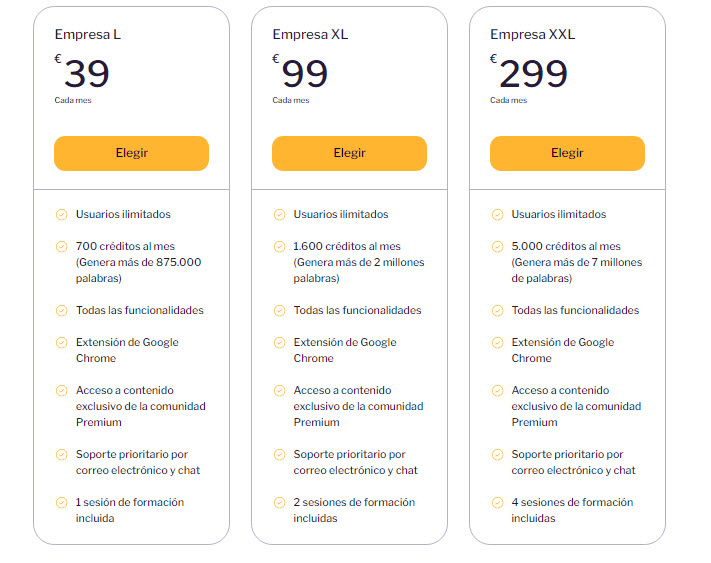Screen dimensions: 711x563
Task: Select Elegir under Empresa XXL plan
Action: click(x=567, y=153)
